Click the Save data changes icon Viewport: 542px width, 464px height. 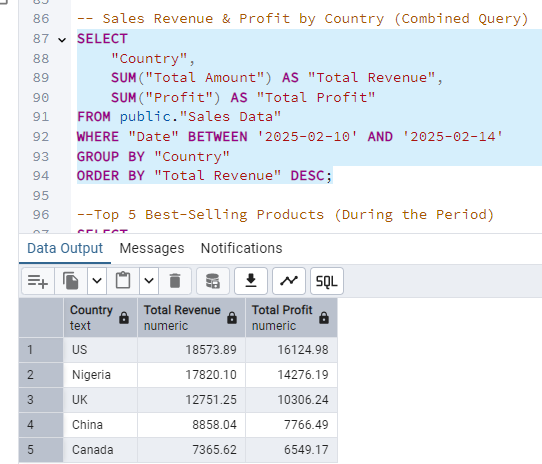coord(213,281)
